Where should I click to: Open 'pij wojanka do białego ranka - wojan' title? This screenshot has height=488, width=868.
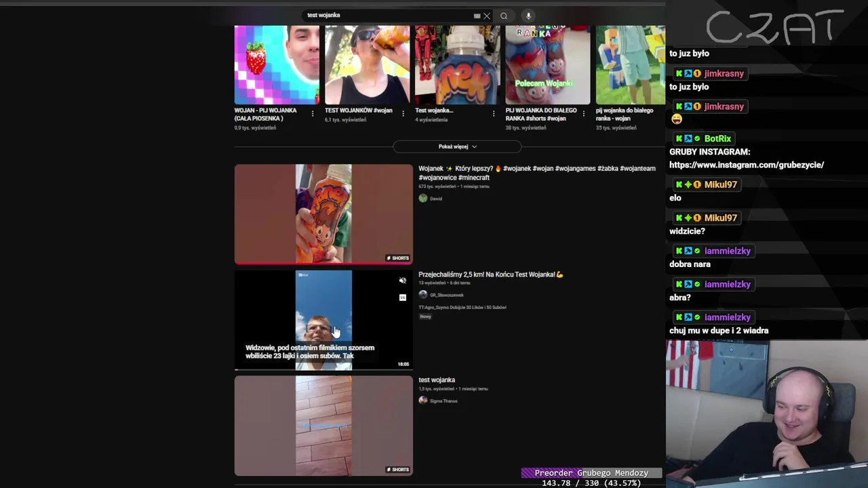coord(625,114)
